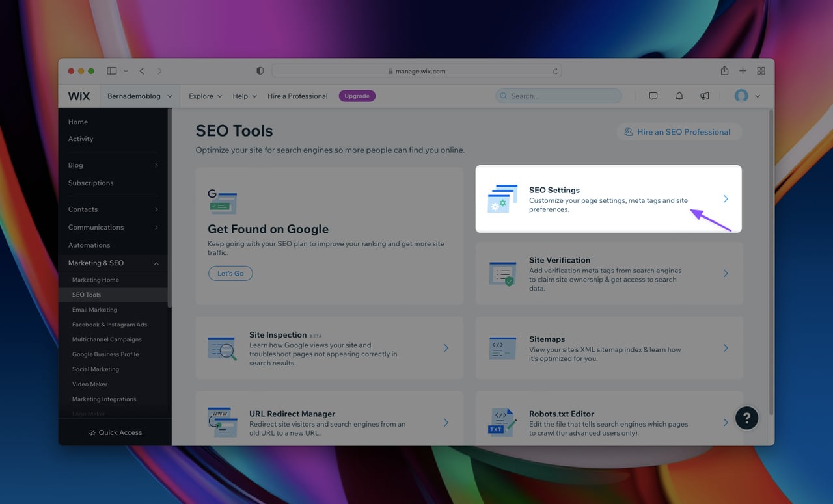Open the announcements megaphone icon
833x504 pixels.
(704, 96)
